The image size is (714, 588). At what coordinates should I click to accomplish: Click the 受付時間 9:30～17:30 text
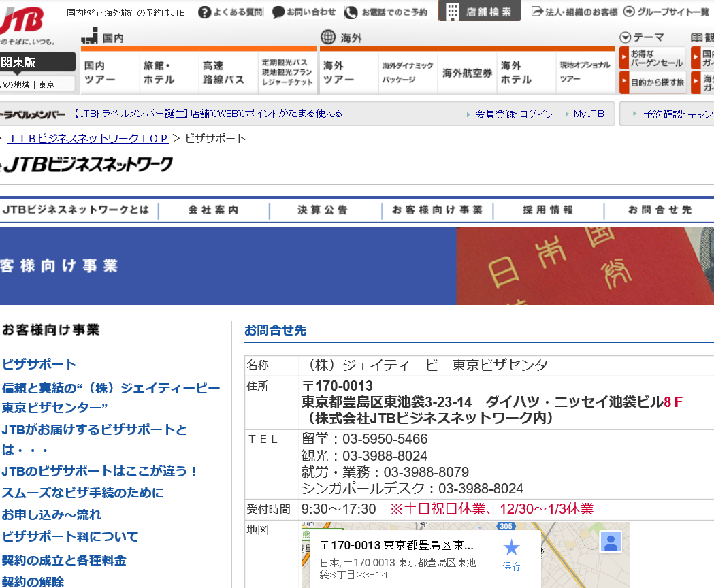(x=339, y=509)
